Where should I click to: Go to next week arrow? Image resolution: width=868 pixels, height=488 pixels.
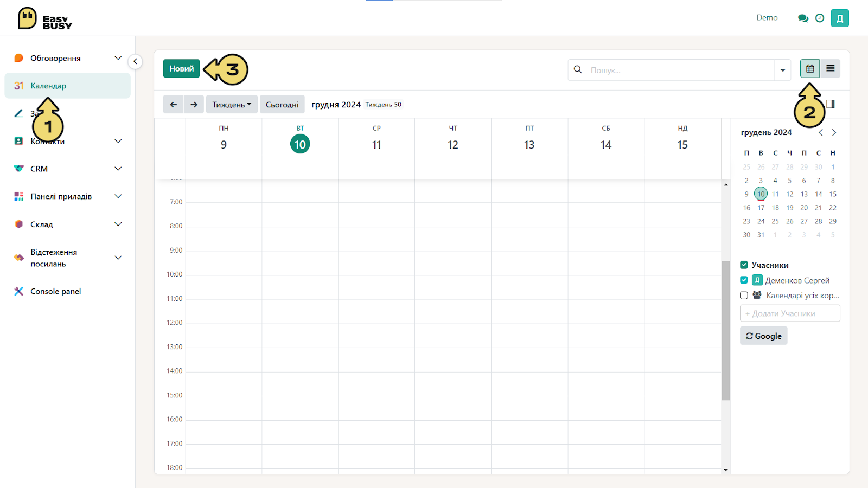tap(194, 105)
